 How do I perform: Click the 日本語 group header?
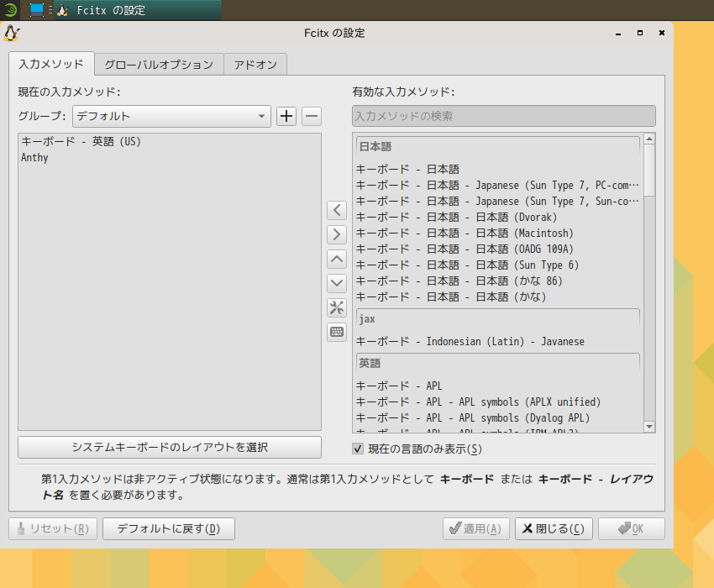pyautogui.click(x=498, y=147)
